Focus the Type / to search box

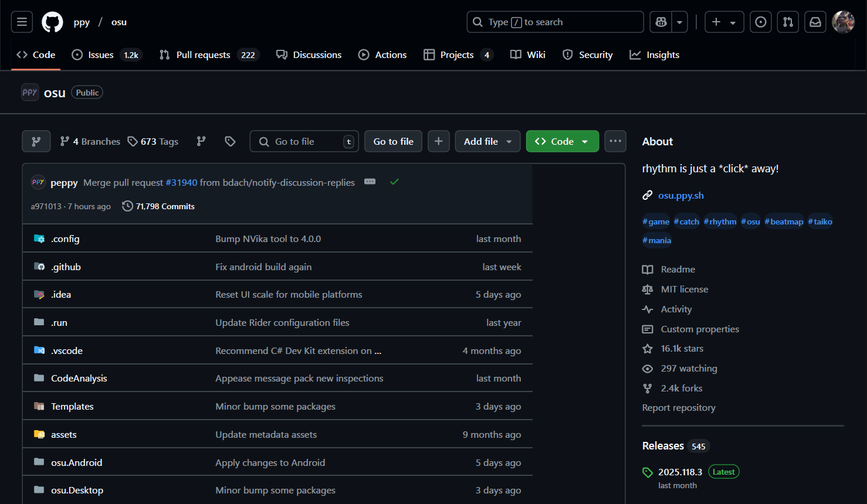tap(555, 22)
